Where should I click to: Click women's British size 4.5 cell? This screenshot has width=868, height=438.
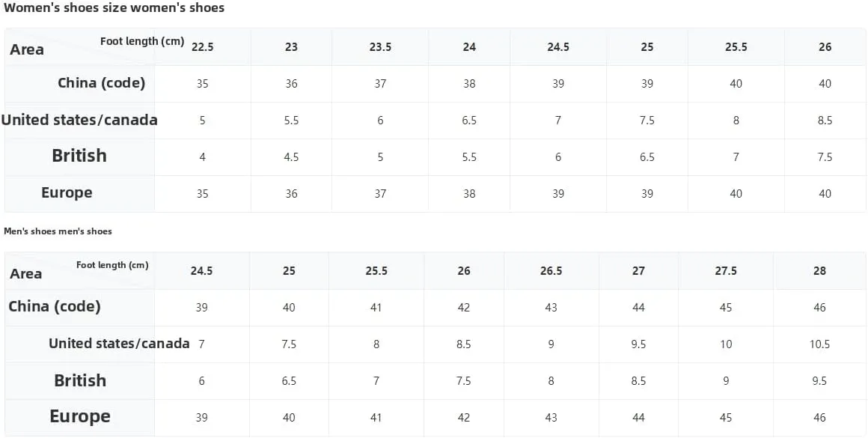tap(291, 156)
